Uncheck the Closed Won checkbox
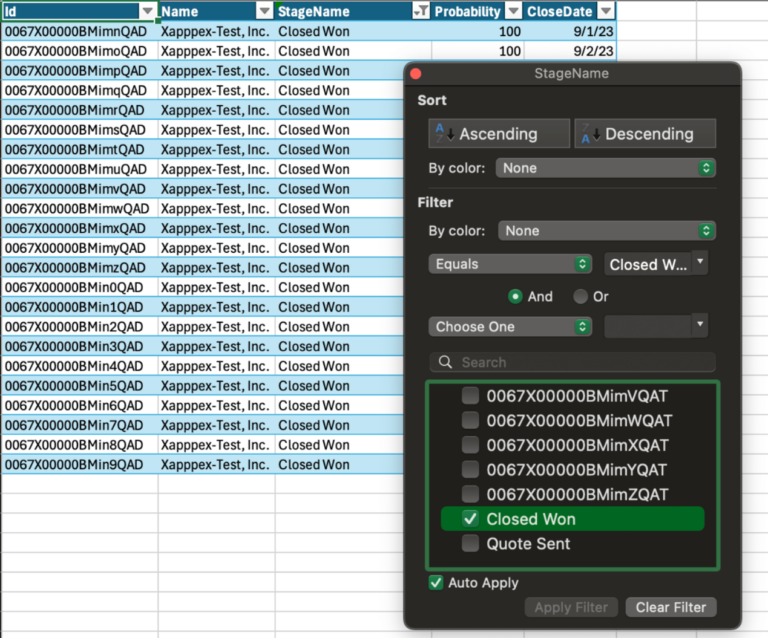 pyautogui.click(x=470, y=519)
